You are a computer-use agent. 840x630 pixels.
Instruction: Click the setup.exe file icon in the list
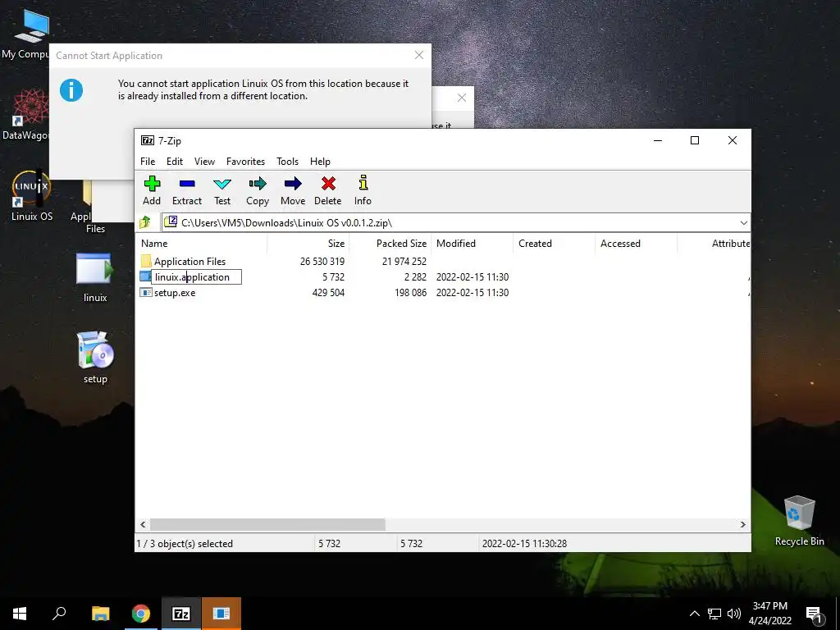(x=146, y=293)
